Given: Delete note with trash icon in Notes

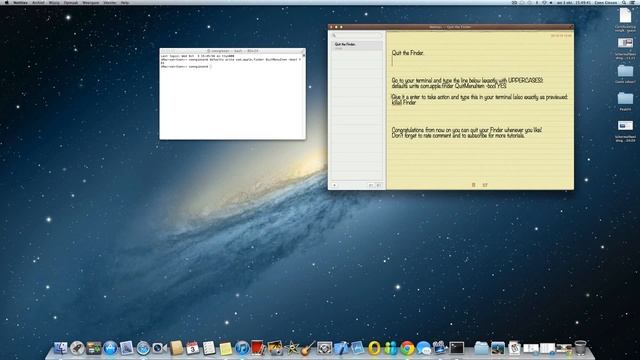Looking at the screenshot, I should (x=473, y=185).
